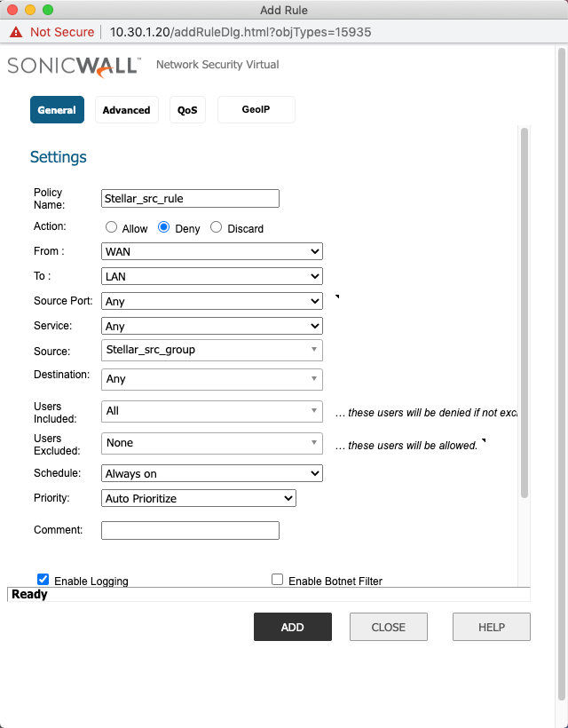Image resolution: width=568 pixels, height=728 pixels.
Task: Open the To zone dropdown
Action: [x=212, y=276]
